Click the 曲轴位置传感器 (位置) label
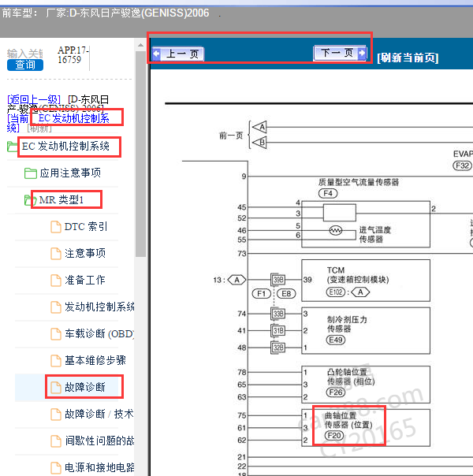 [x=348, y=420]
